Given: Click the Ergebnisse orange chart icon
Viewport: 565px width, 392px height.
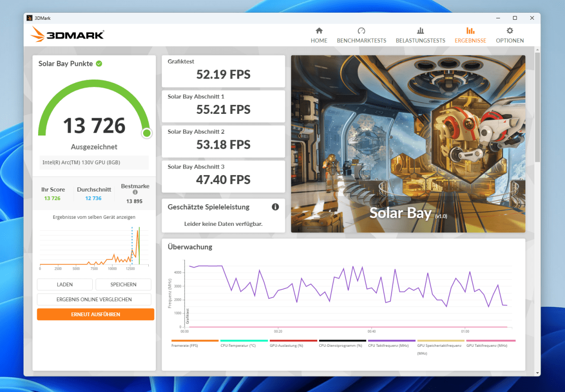Looking at the screenshot, I should (x=470, y=31).
